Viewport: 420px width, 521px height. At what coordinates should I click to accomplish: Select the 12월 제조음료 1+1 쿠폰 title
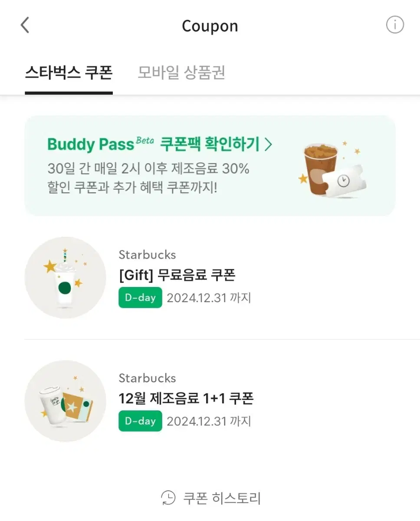click(186, 398)
